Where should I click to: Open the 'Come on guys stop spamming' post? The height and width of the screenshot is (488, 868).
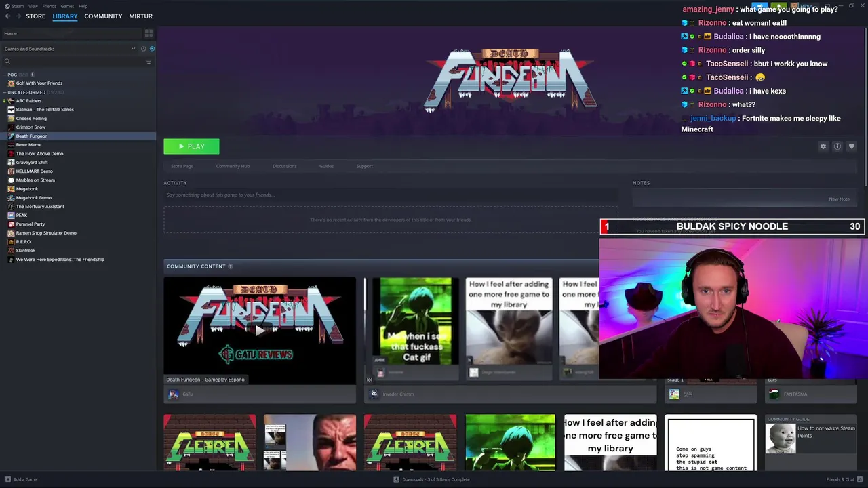pos(711,444)
